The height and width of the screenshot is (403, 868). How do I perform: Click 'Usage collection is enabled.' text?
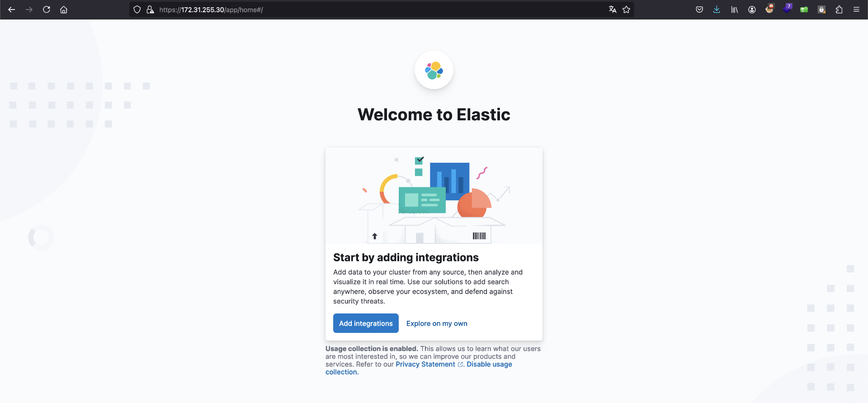[x=372, y=349]
